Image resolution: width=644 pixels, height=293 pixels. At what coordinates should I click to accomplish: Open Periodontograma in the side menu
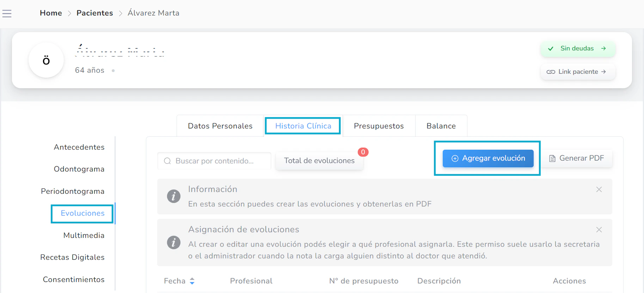point(73,191)
